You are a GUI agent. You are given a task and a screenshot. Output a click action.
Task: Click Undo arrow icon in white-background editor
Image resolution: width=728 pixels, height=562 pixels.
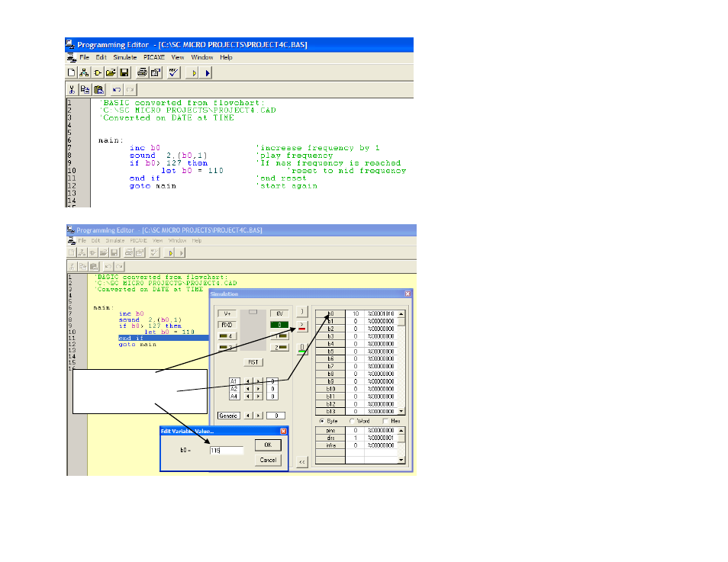[x=117, y=89]
